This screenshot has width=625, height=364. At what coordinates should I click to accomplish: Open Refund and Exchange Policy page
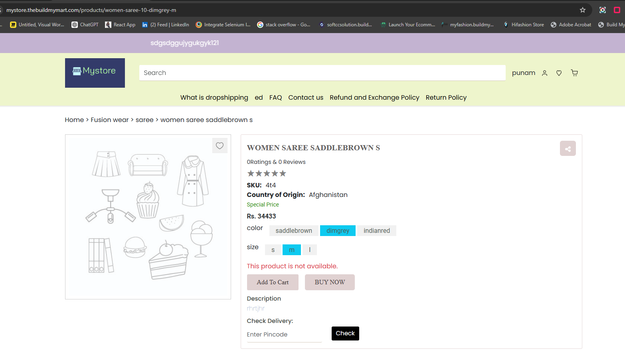tap(374, 98)
